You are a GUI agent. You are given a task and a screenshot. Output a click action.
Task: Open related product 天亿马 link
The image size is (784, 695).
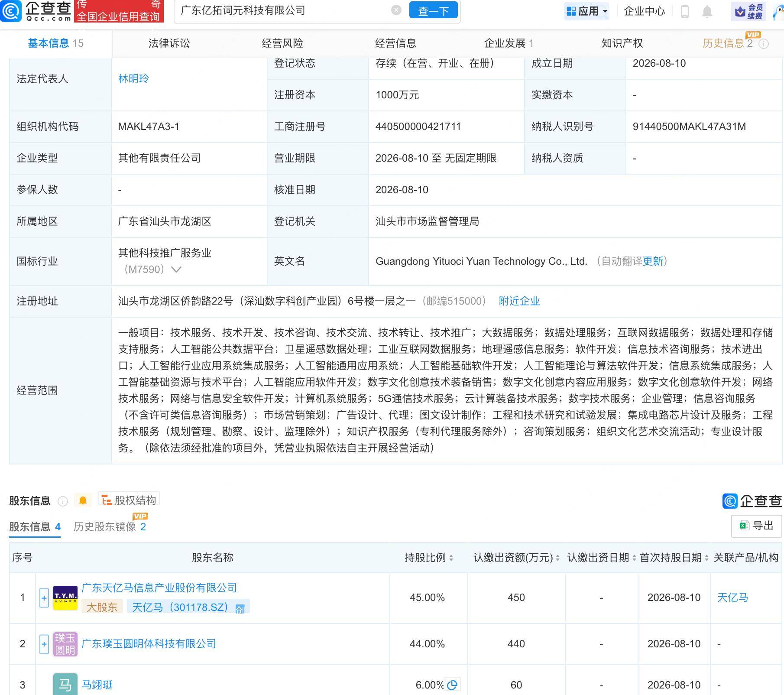732,598
